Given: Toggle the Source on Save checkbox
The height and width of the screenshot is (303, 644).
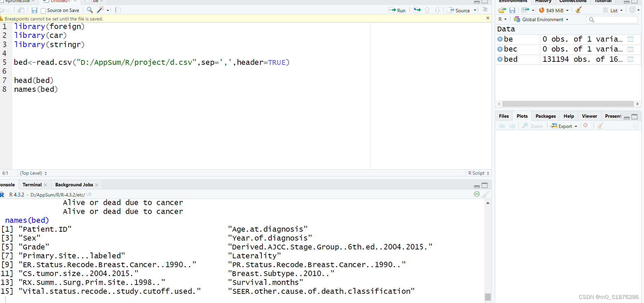Looking at the screenshot, I should coord(43,11).
